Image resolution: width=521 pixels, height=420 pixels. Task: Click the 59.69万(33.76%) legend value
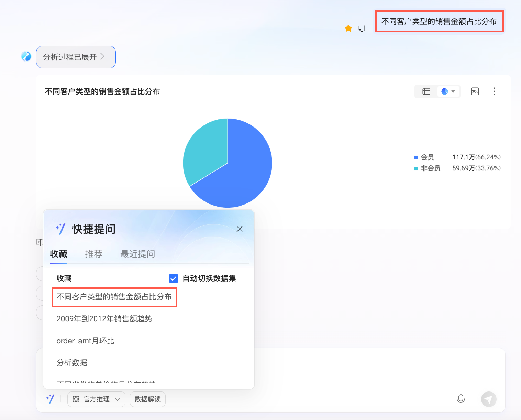[x=476, y=168]
